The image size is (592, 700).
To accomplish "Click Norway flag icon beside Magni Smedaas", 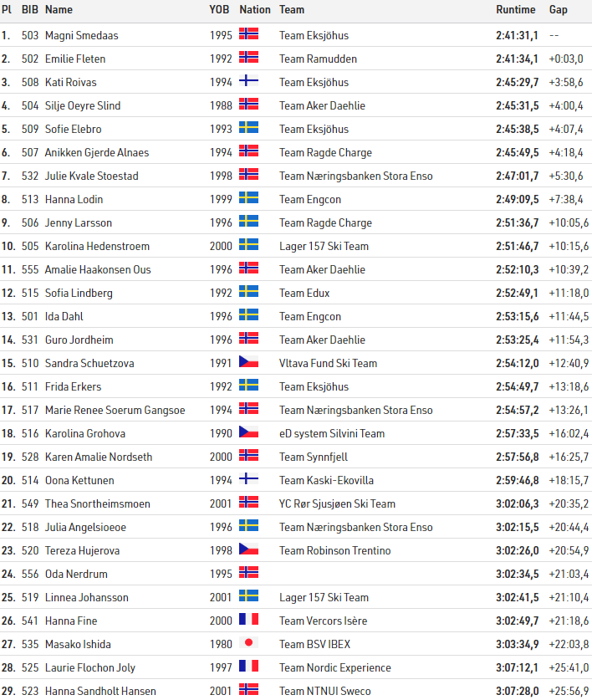I will point(248,35).
